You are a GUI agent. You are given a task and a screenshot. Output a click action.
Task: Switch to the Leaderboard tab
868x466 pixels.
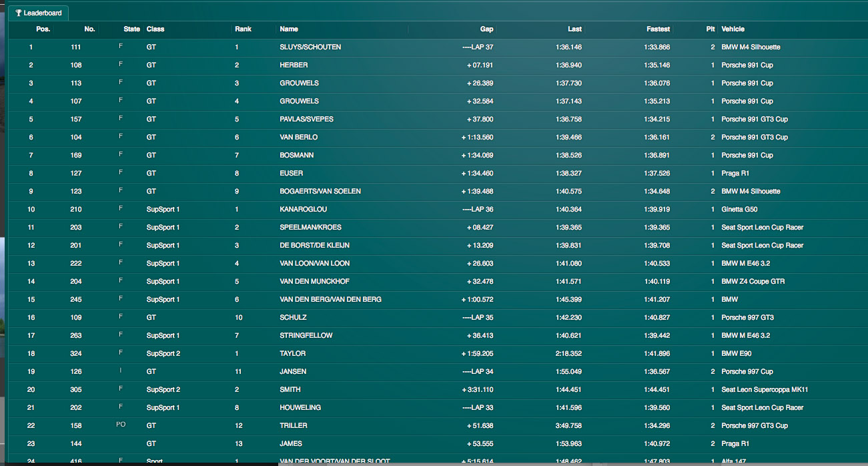39,13
